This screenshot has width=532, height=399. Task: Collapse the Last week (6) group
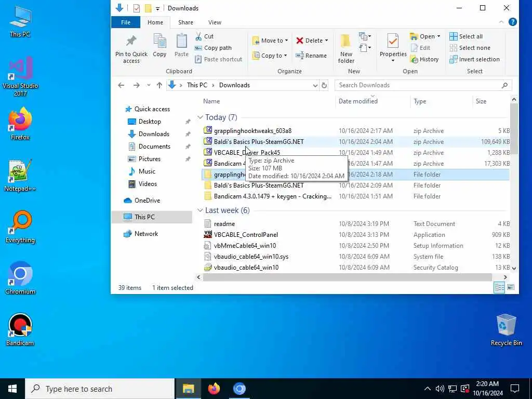(200, 210)
